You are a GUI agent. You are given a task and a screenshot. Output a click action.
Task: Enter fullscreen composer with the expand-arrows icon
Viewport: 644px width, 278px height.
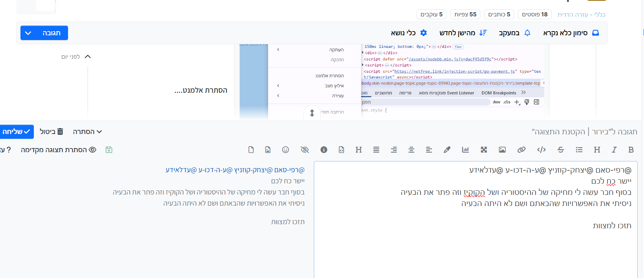click(484, 150)
